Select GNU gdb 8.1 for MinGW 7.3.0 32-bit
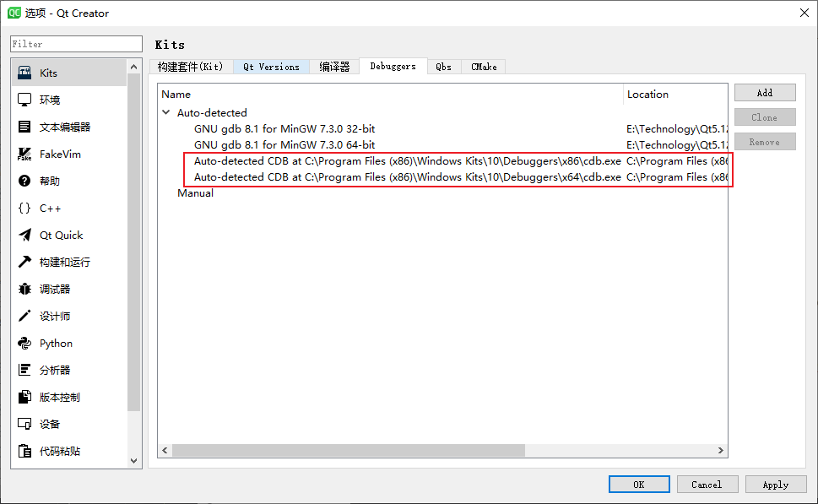Image resolution: width=818 pixels, height=504 pixels. click(x=284, y=129)
